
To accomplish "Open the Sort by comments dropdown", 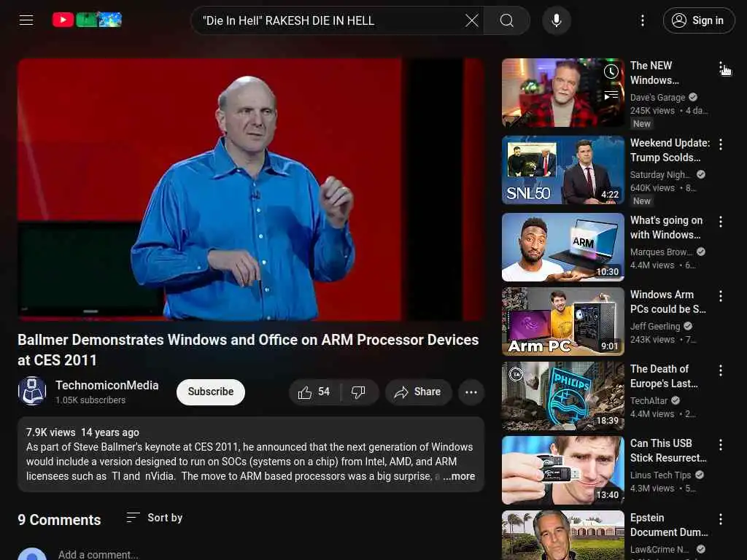I will (155, 518).
